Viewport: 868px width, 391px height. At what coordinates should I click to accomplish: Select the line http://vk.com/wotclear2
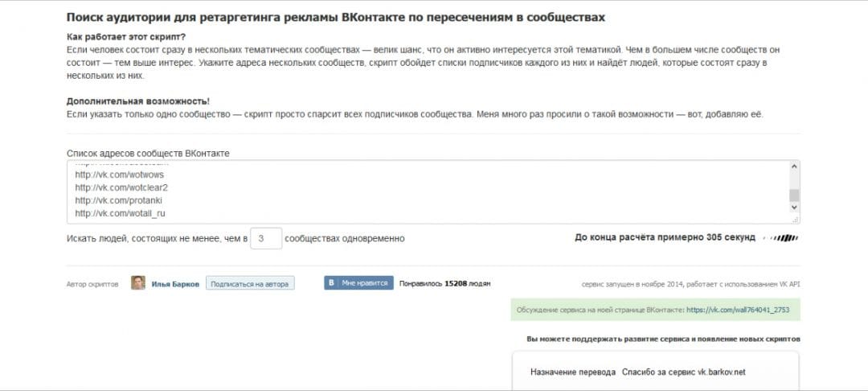coord(121,187)
